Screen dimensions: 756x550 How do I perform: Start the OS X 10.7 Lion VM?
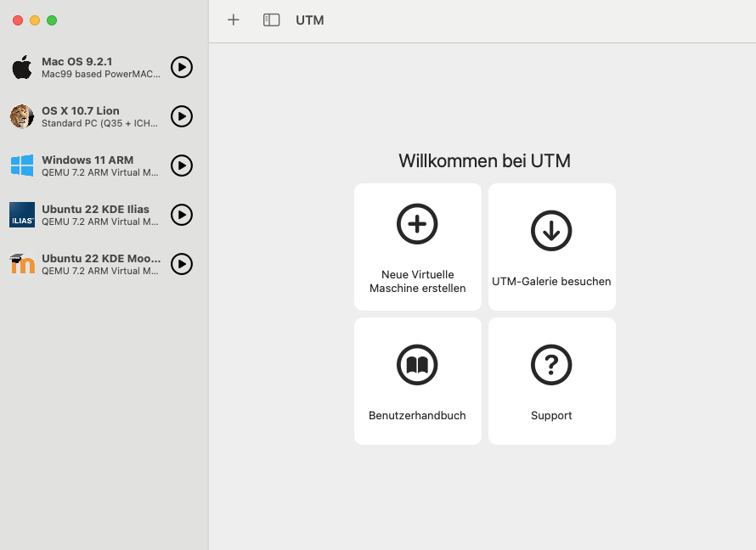click(x=182, y=116)
